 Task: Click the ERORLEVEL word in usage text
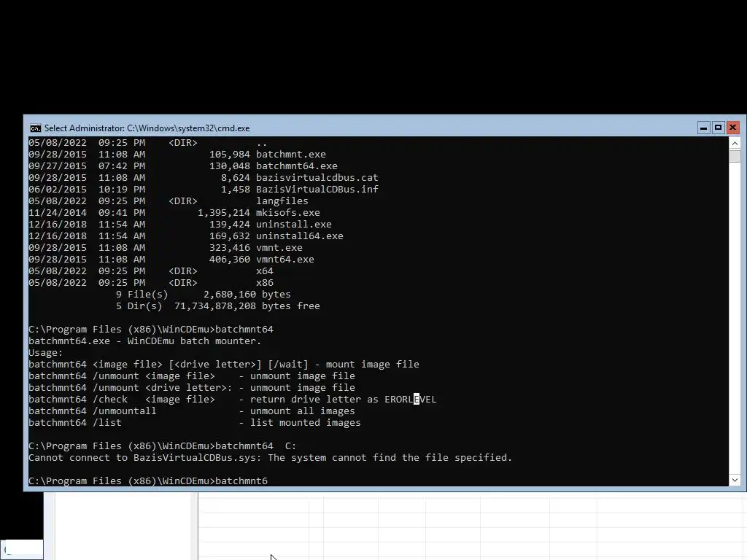click(410, 399)
